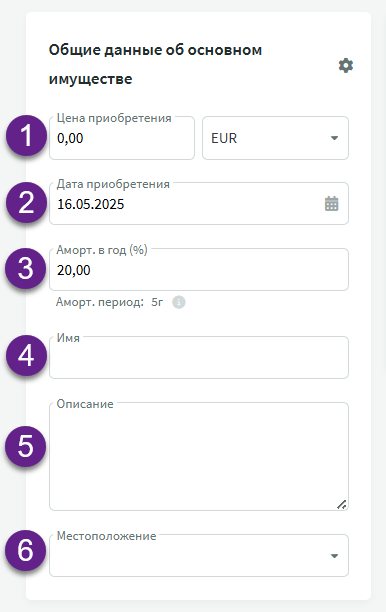The height and width of the screenshot is (612, 386).
Task: Click the 5г amortization period value
Action: coord(157,302)
